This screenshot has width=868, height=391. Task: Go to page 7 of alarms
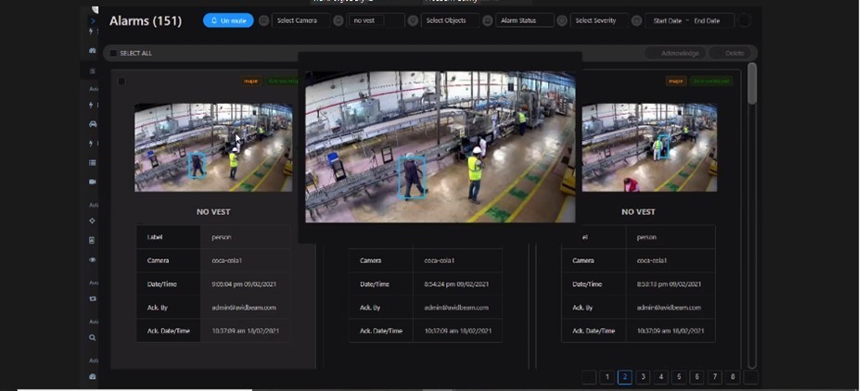(715, 377)
